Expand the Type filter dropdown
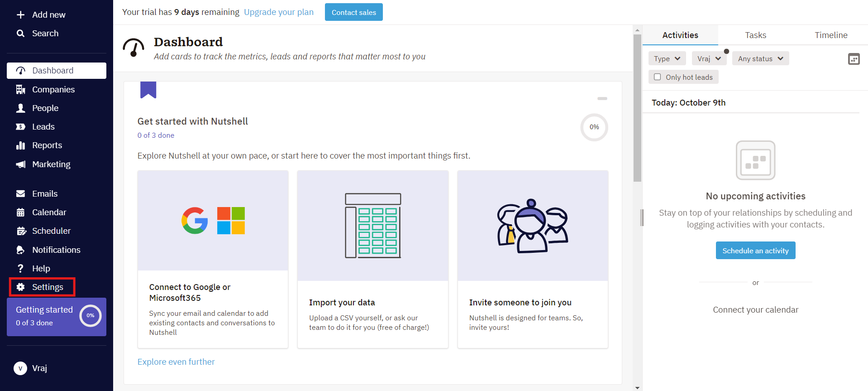 [x=667, y=58]
